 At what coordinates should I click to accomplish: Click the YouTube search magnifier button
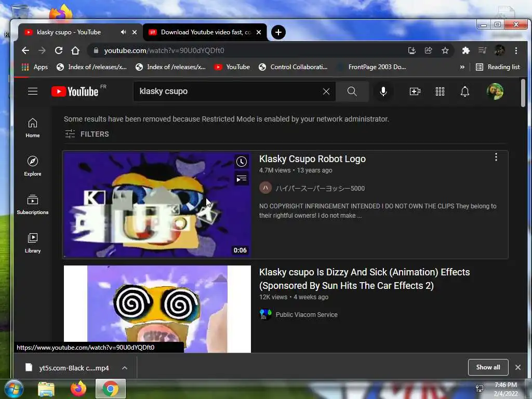(352, 91)
